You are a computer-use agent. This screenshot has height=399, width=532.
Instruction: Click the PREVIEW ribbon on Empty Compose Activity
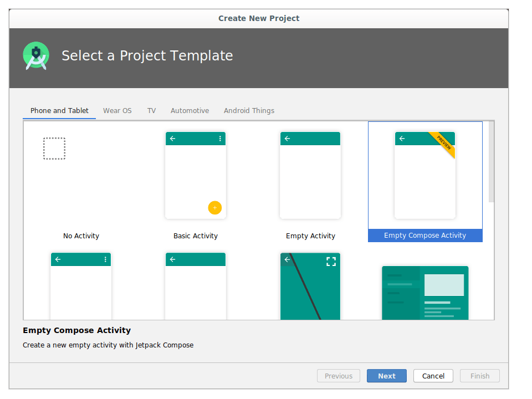pos(444,142)
